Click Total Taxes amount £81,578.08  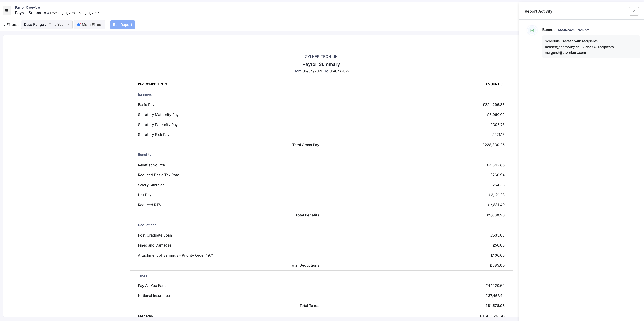tap(495, 306)
